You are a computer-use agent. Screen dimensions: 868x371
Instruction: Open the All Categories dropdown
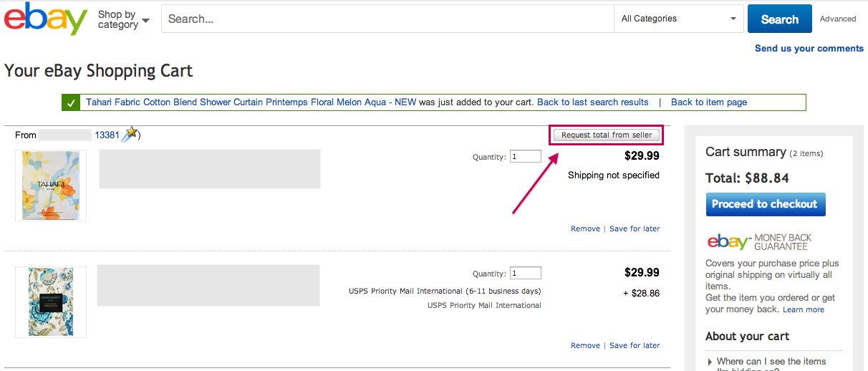point(678,19)
